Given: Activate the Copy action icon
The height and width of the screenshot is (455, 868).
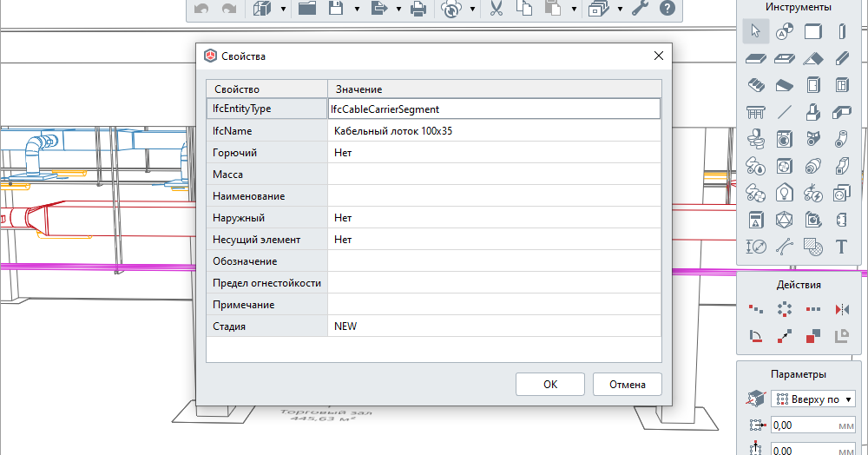Looking at the screenshot, I should pyautogui.click(x=813, y=336).
